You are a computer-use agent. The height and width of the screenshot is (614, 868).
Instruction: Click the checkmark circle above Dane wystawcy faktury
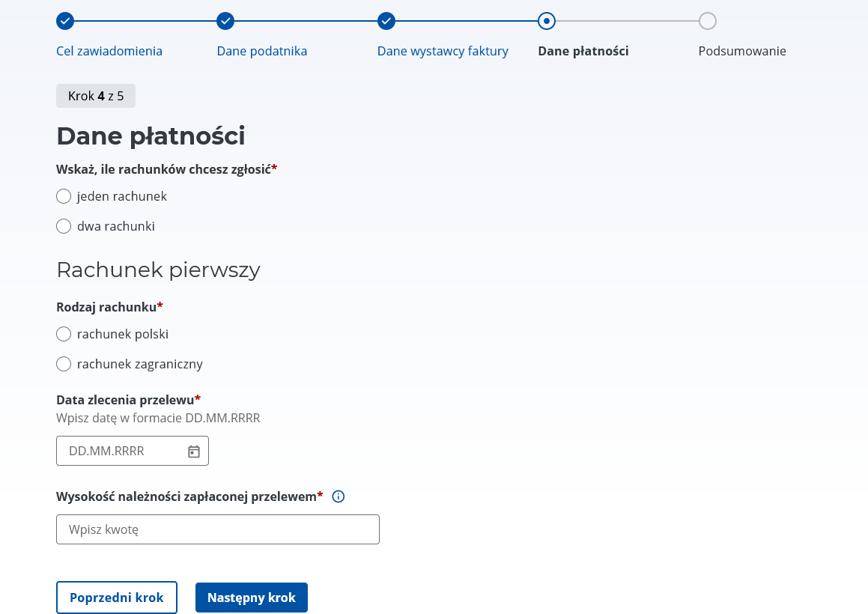386,21
